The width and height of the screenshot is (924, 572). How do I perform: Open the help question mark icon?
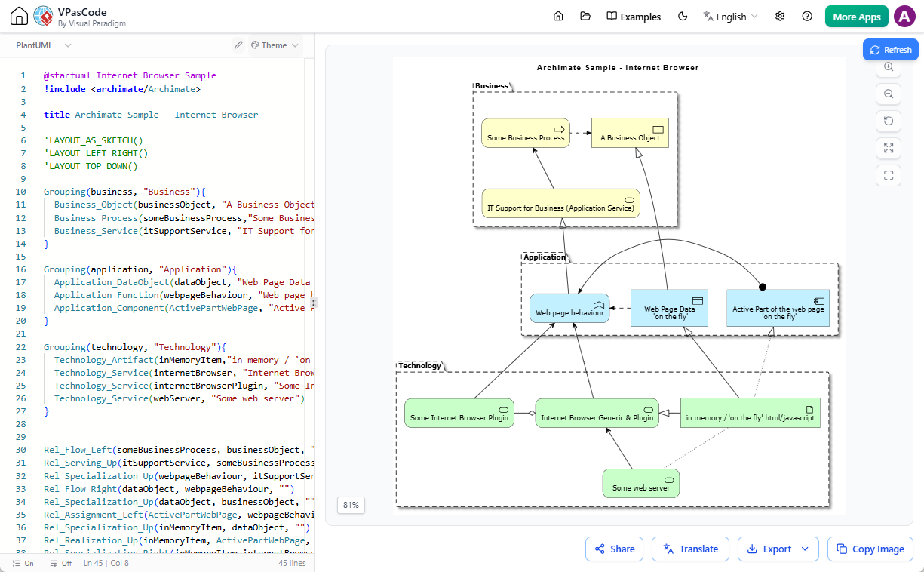point(807,17)
